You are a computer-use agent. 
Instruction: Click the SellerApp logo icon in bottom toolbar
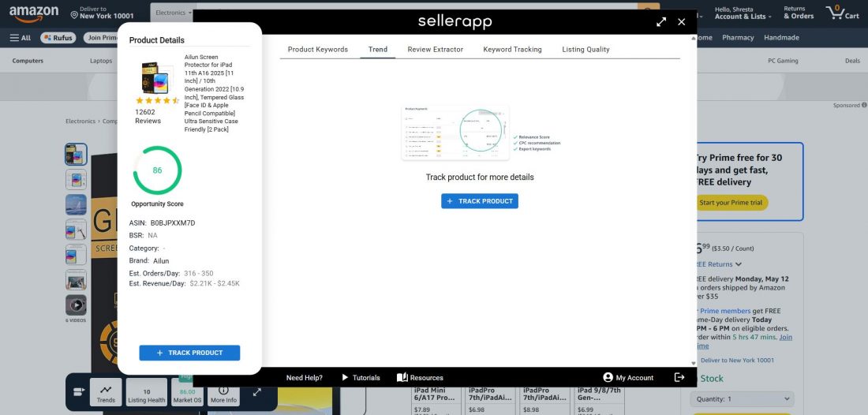[79, 392]
